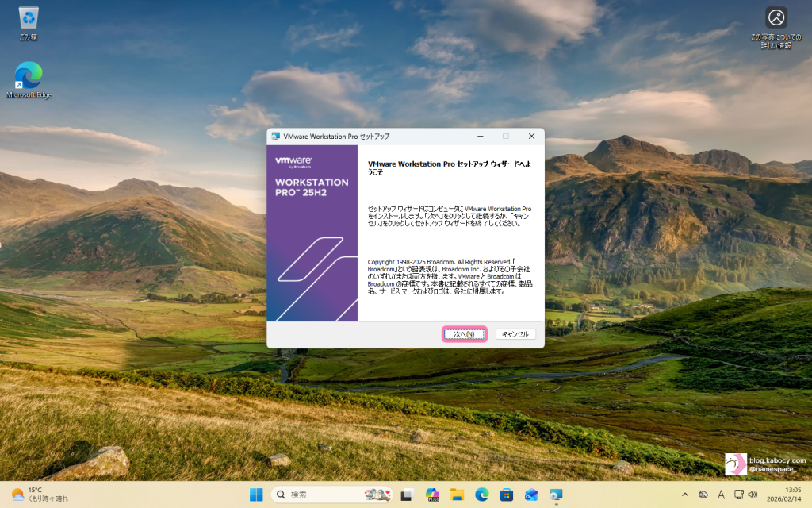Screen dimensions: 812x508
Task: Open the Windows Start menu
Action: 257,495
